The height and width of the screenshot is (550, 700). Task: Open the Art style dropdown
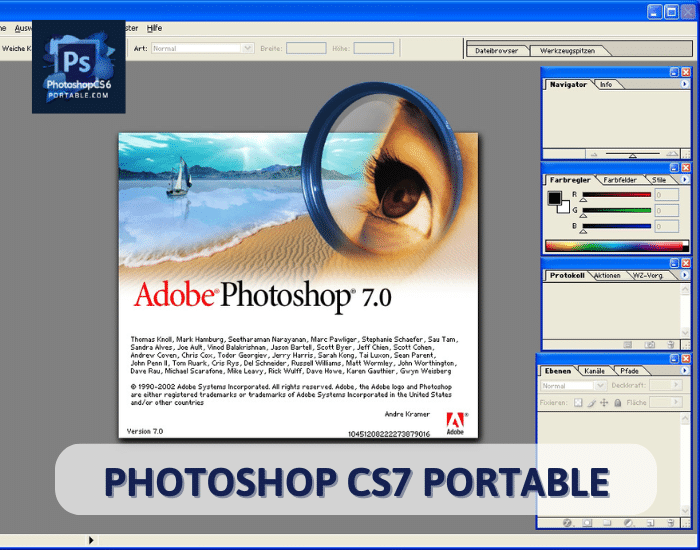(248, 48)
